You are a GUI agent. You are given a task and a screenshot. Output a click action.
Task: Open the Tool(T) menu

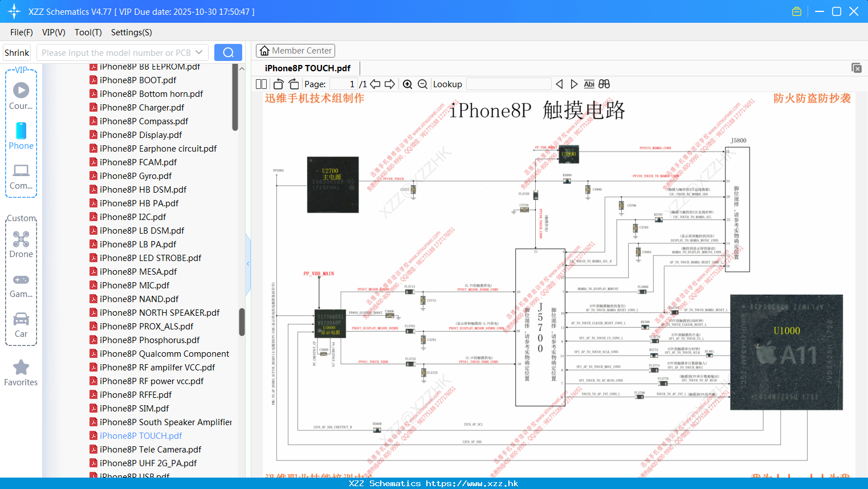(88, 32)
